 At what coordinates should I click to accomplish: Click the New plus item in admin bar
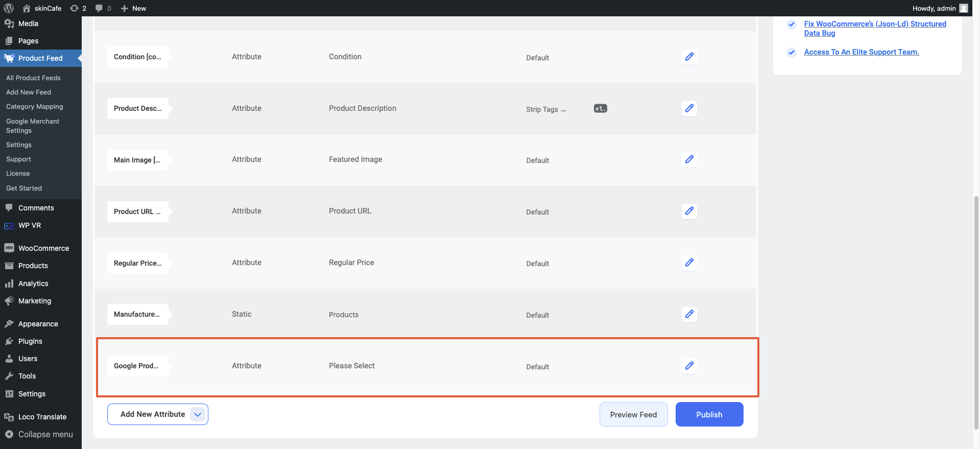133,8
